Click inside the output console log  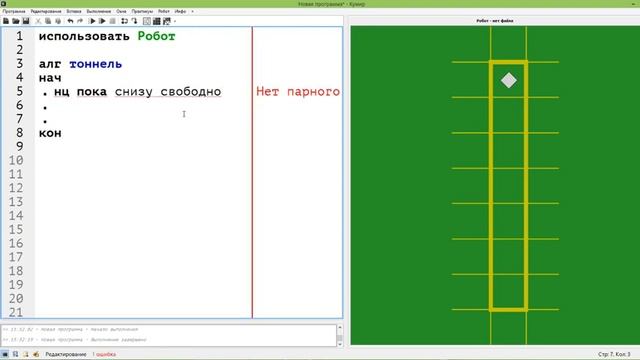pos(169,335)
